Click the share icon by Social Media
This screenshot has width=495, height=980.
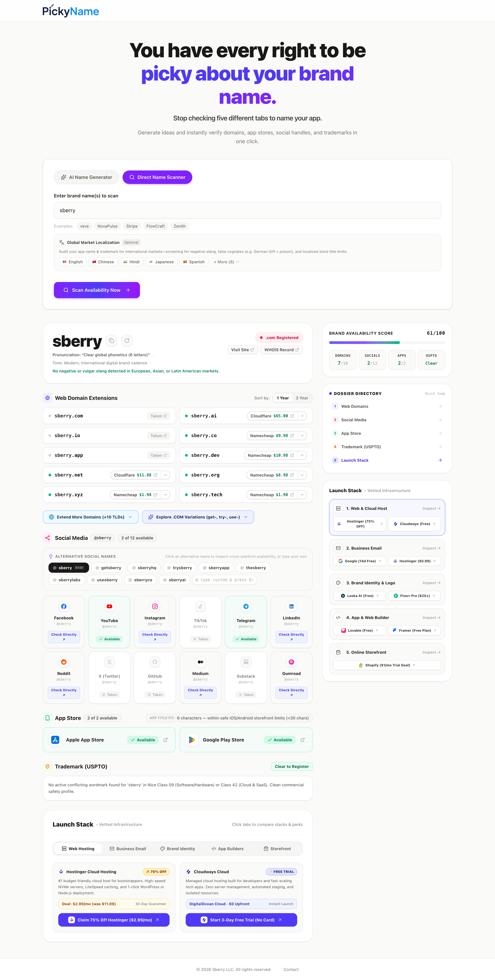point(47,538)
